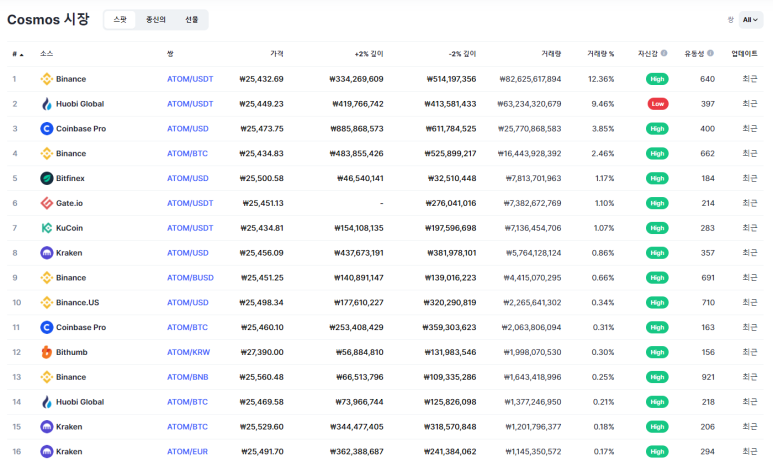Viewport: 773px width, 462px height.
Task: Sort table by 거래량 column header
Action: pos(551,54)
